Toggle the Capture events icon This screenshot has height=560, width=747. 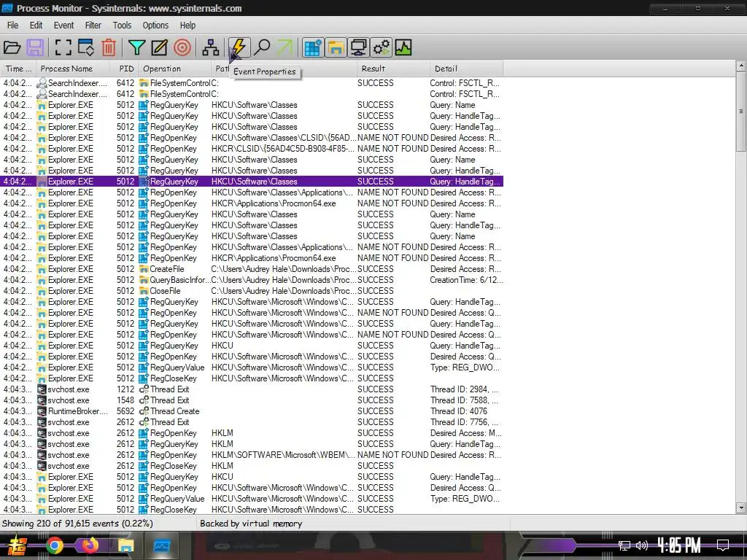(x=63, y=47)
